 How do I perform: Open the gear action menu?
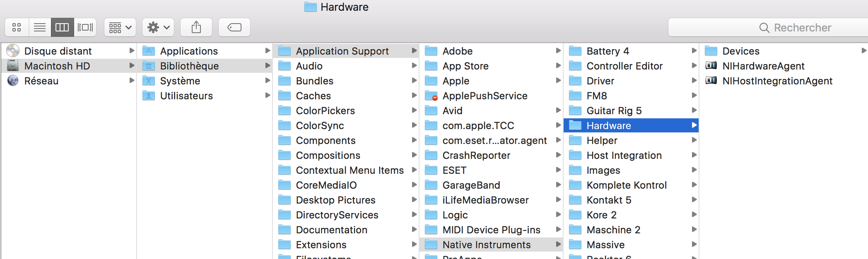pos(158,27)
